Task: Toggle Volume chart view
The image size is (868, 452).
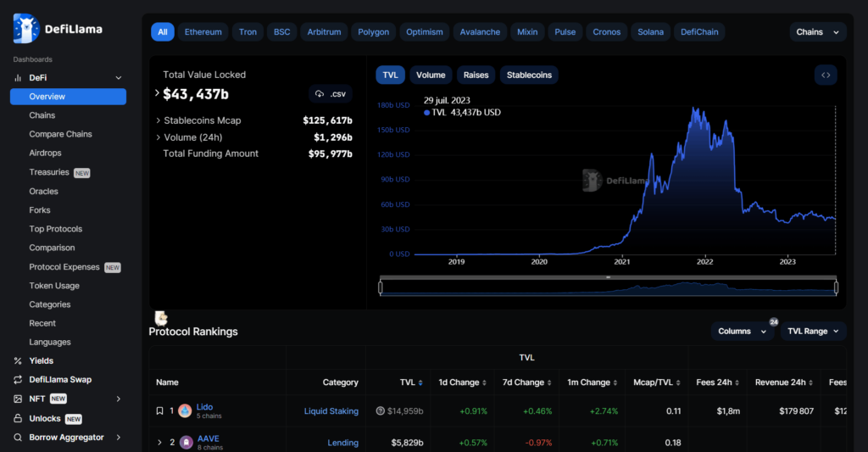Action: (x=431, y=75)
